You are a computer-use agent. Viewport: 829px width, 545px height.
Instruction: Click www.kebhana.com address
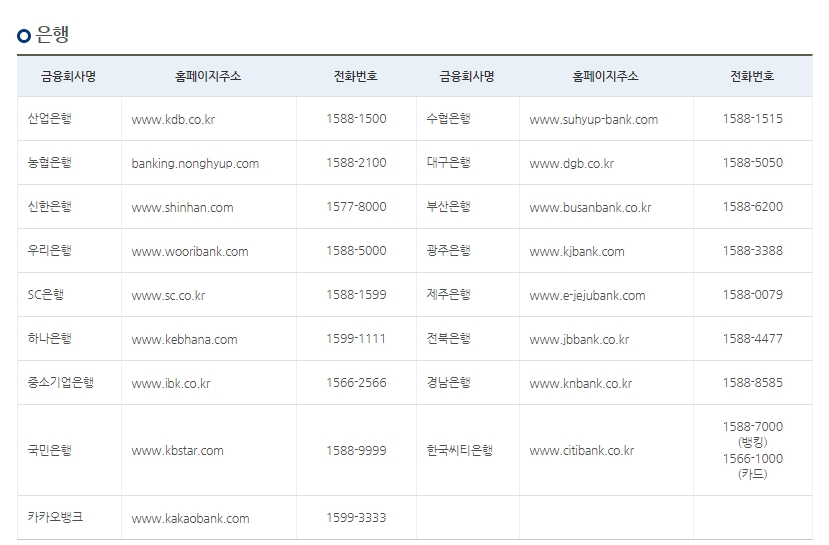point(185,339)
